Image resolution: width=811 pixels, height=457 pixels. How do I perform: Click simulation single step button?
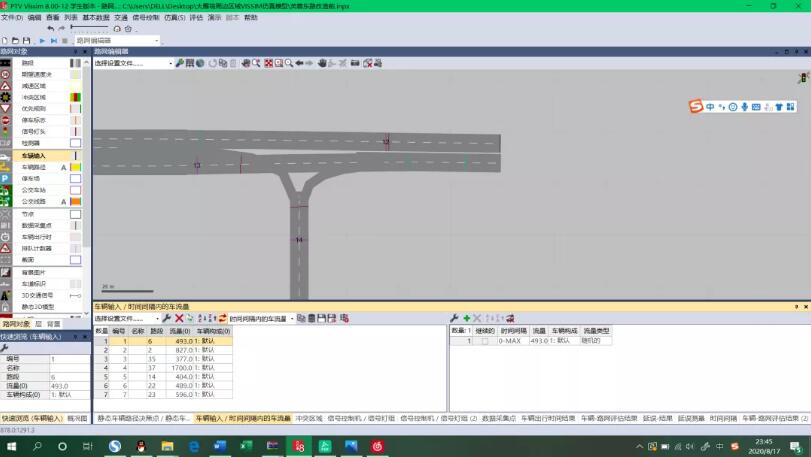[x=53, y=40]
